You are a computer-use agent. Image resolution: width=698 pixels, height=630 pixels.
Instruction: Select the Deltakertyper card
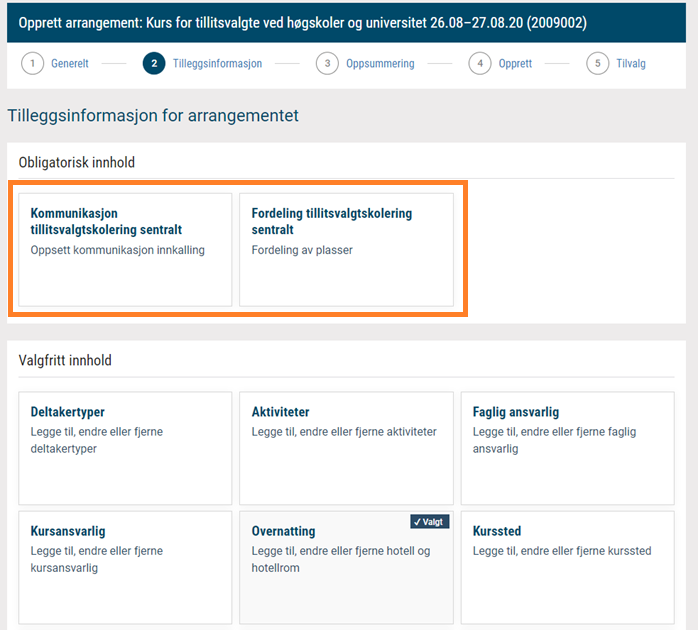click(x=125, y=448)
